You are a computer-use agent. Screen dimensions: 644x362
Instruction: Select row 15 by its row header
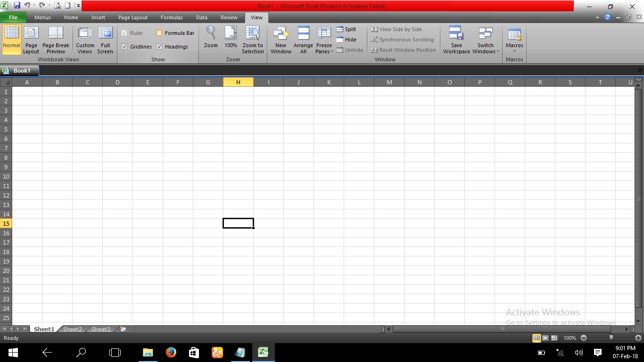pos(6,223)
